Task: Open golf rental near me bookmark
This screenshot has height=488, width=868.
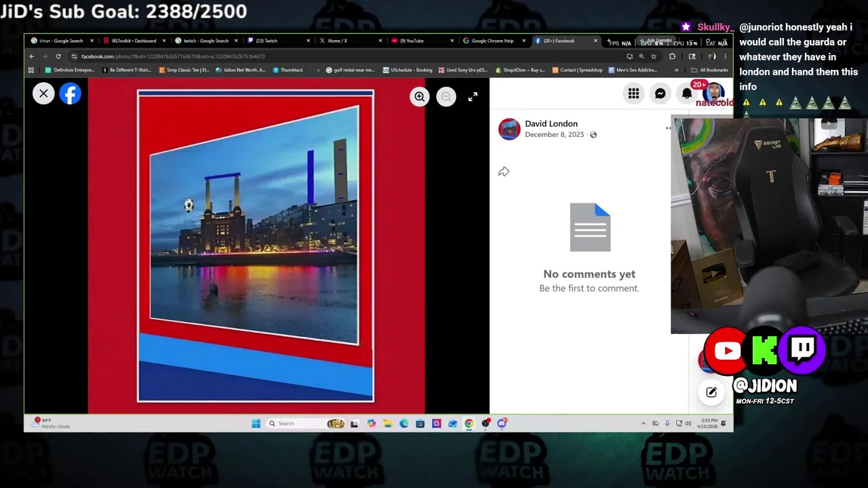Action: point(350,70)
